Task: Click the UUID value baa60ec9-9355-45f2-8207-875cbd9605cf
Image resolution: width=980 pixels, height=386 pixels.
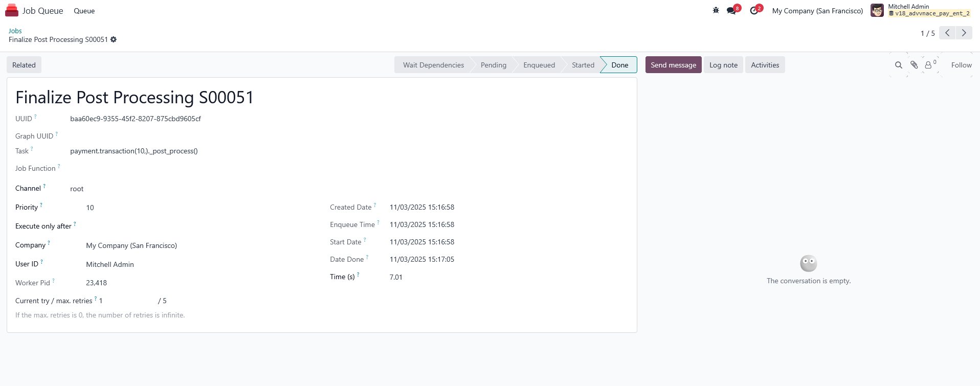Action: point(136,119)
